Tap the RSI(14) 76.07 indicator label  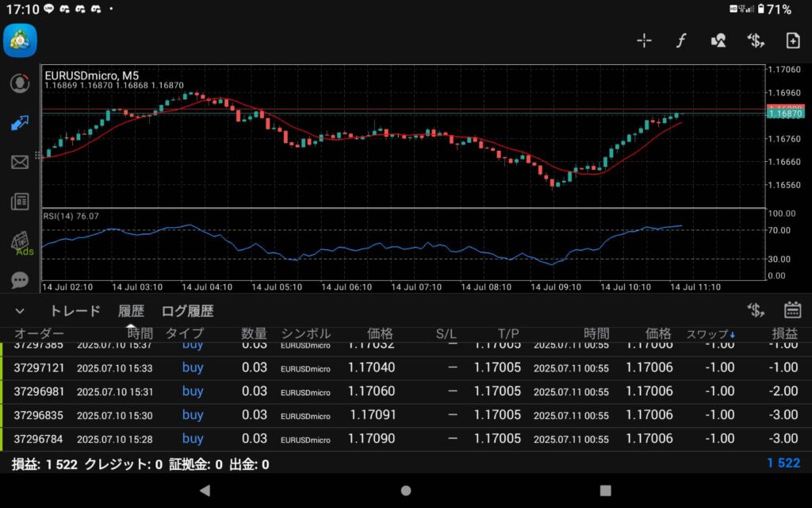[x=71, y=216]
